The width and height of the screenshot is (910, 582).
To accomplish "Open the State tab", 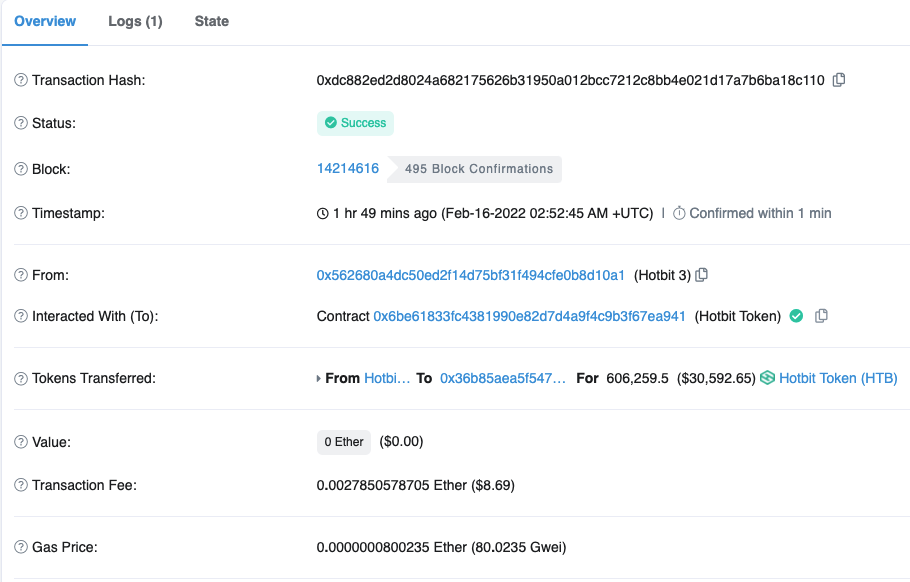I will 211,21.
